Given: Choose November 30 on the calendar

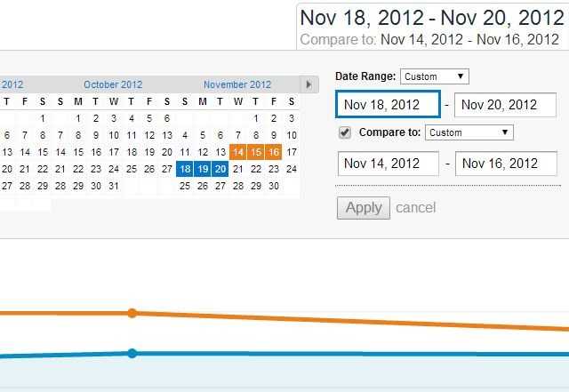Looking at the screenshot, I should click(x=274, y=186).
